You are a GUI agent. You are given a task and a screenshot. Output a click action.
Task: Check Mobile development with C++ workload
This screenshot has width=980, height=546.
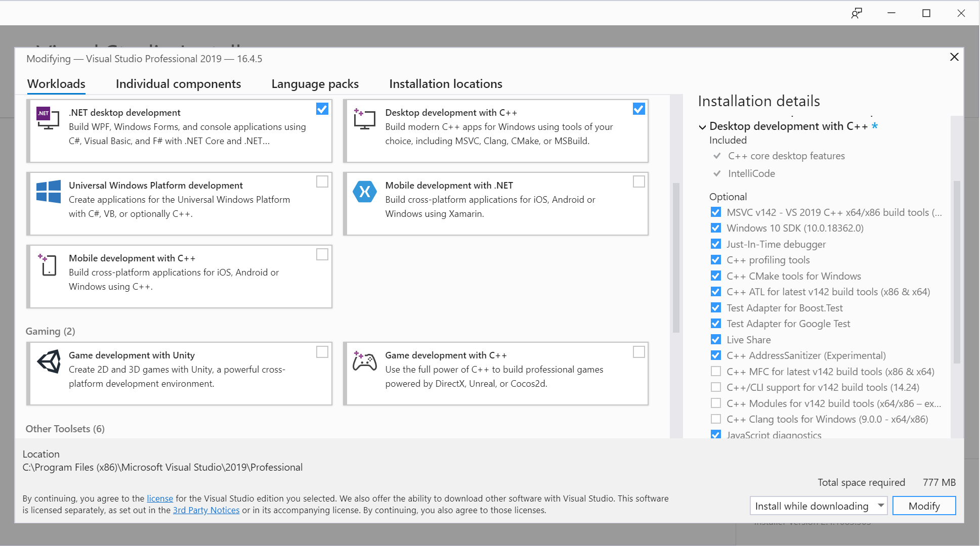(322, 254)
